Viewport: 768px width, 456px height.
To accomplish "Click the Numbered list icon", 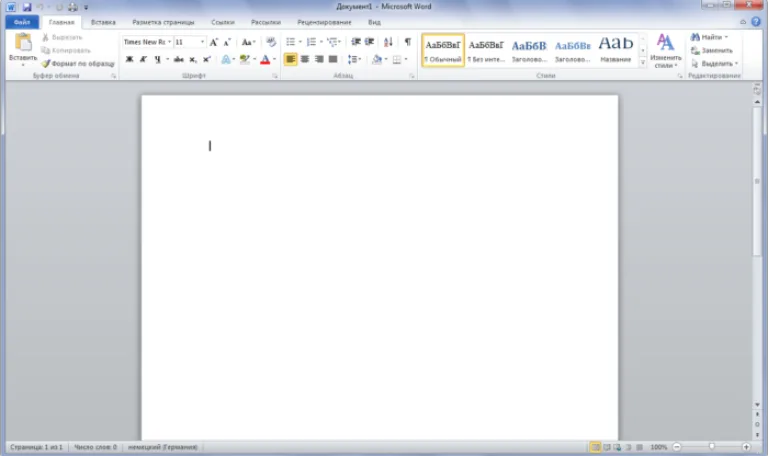I will coord(311,42).
